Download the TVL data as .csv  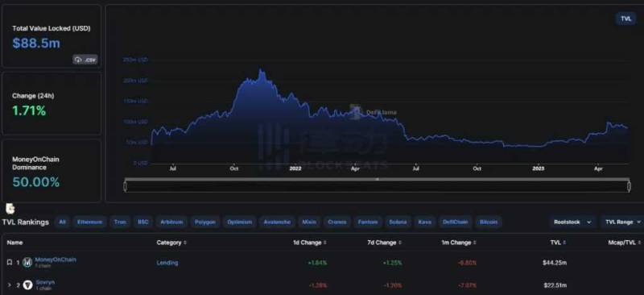[x=85, y=60]
